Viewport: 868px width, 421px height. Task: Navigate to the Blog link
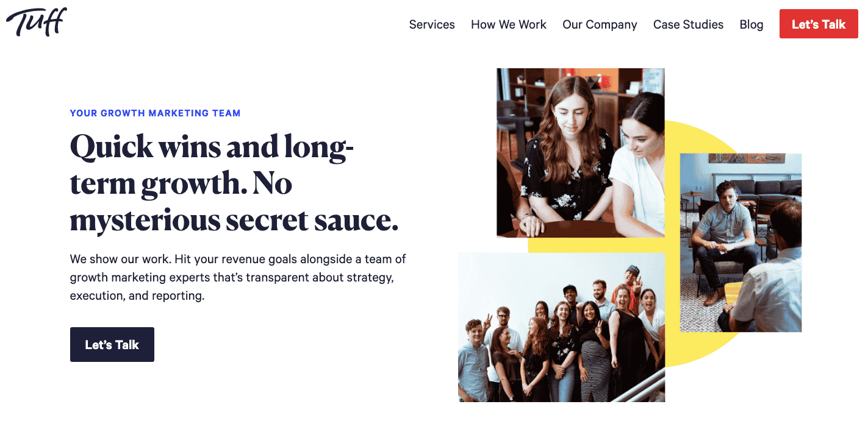751,24
